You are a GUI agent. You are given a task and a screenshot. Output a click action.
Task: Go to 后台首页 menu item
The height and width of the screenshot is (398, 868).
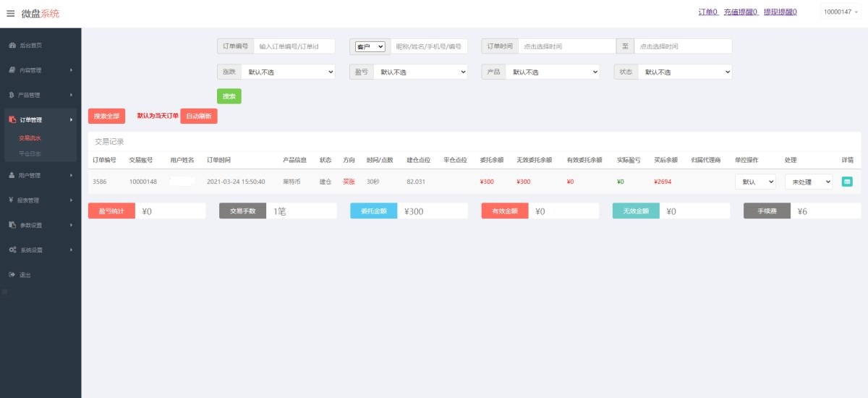pos(41,46)
